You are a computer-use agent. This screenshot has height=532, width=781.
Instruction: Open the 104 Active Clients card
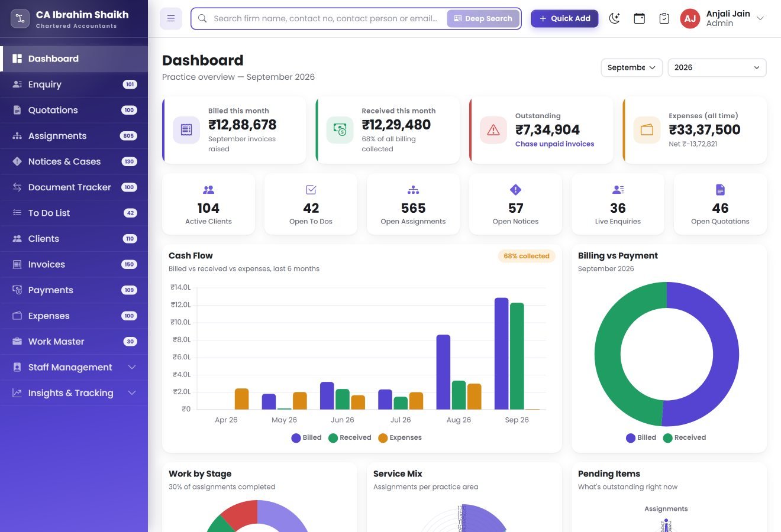click(208, 204)
